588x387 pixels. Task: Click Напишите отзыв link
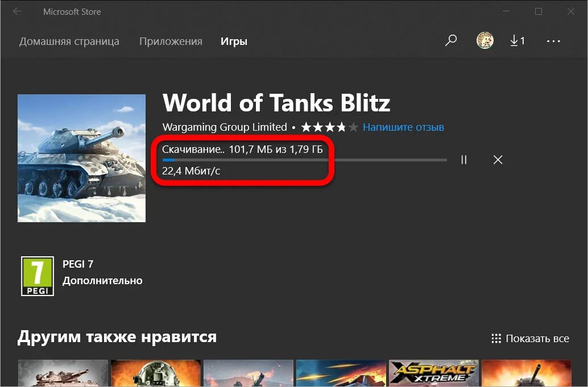404,127
